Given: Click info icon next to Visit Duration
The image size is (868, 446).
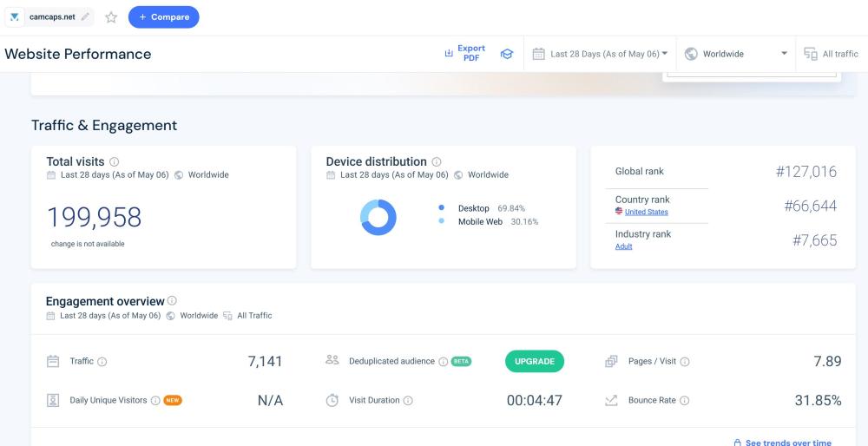Looking at the screenshot, I should [x=408, y=401].
